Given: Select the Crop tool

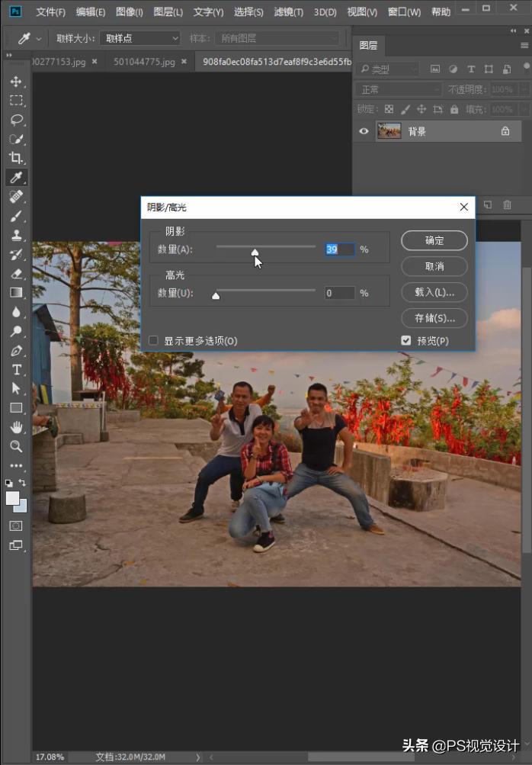Looking at the screenshot, I should [x=16, y=158].
